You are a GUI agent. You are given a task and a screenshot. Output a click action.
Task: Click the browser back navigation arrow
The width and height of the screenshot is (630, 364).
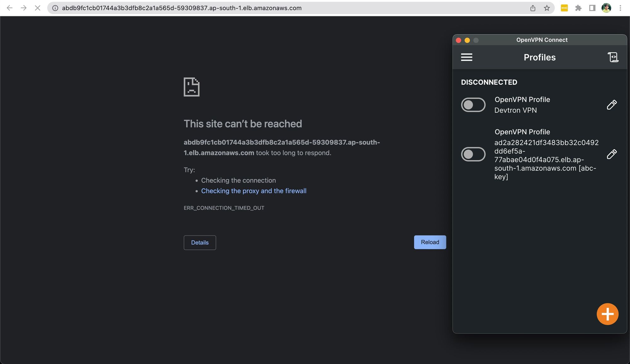click(10, 8)
